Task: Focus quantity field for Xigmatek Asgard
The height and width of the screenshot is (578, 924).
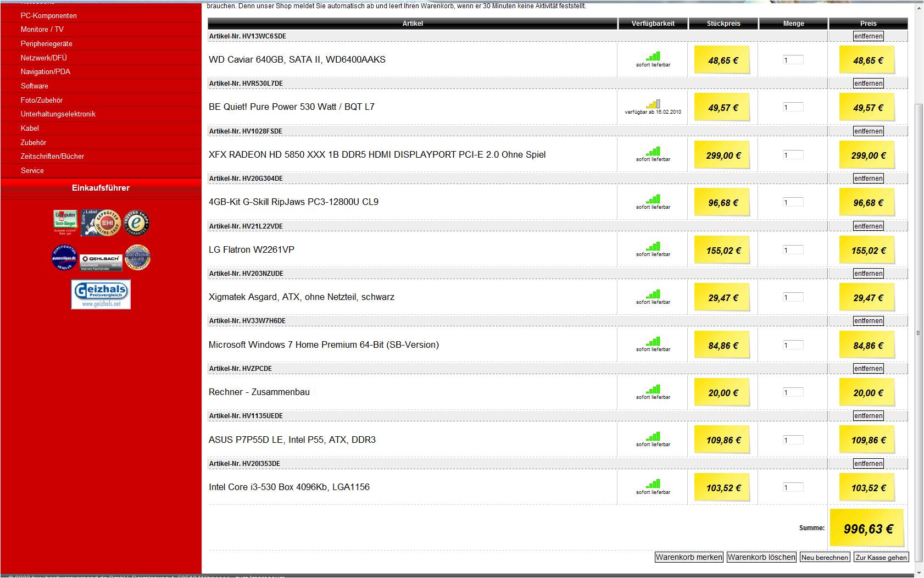Action: coord(793,297)
